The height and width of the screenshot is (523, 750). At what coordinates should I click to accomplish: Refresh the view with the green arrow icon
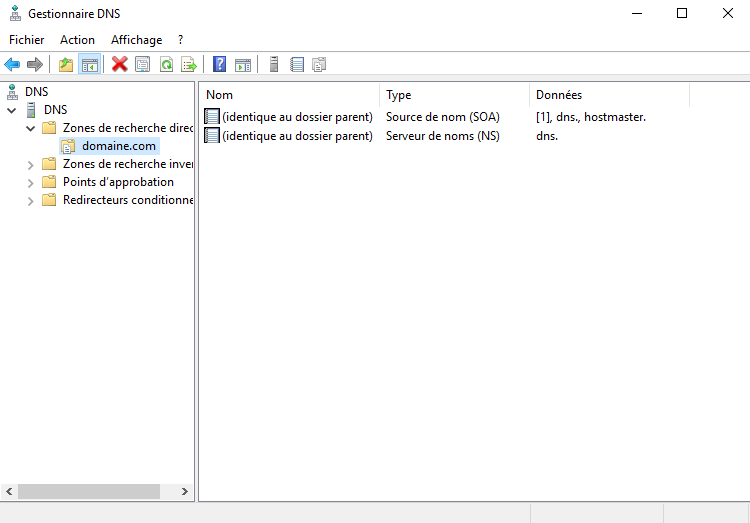click(166, 64)
